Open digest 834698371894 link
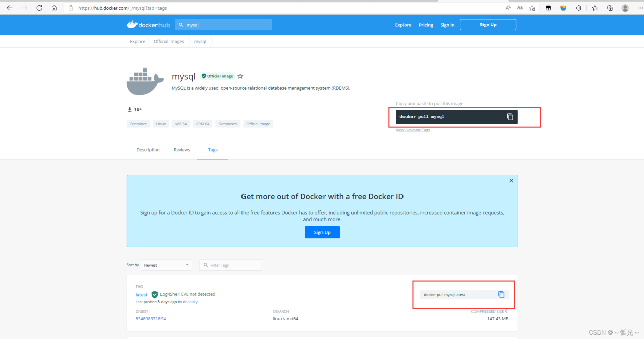644x339 pixels. (150, 319)
